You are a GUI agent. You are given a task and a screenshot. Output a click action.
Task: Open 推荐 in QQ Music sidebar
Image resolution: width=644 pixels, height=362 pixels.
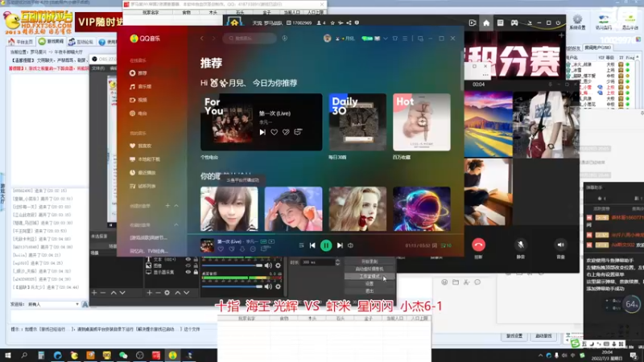(x=138, y=73)
